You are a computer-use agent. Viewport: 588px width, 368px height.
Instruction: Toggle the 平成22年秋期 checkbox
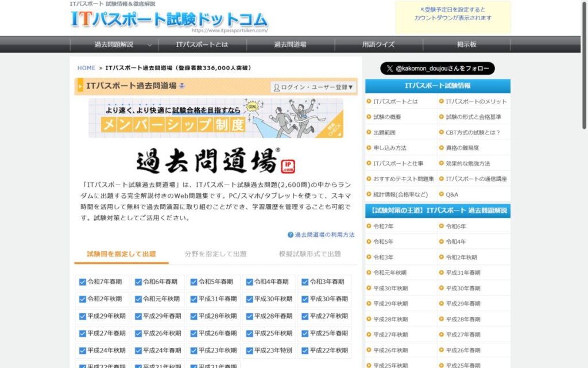click(305, 351)
